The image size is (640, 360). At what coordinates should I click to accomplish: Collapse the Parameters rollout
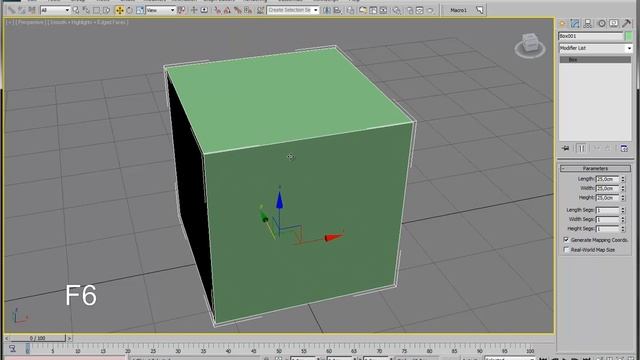pos(595,168)
